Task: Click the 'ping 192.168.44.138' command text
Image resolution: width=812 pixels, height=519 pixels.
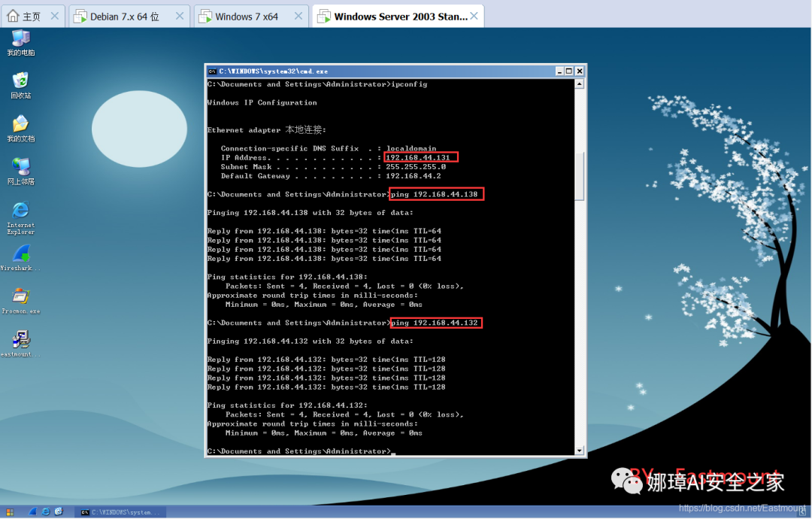Action: coord(434,194)
